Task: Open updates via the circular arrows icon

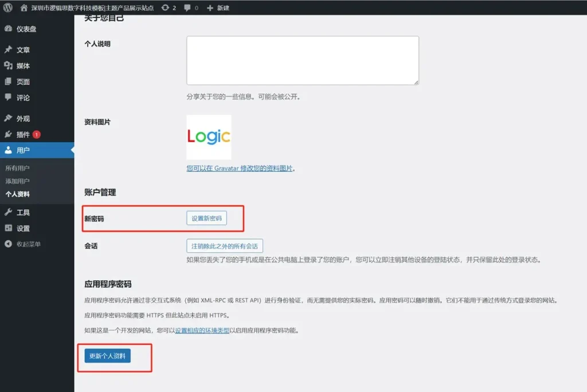Action: pos(165,8)
